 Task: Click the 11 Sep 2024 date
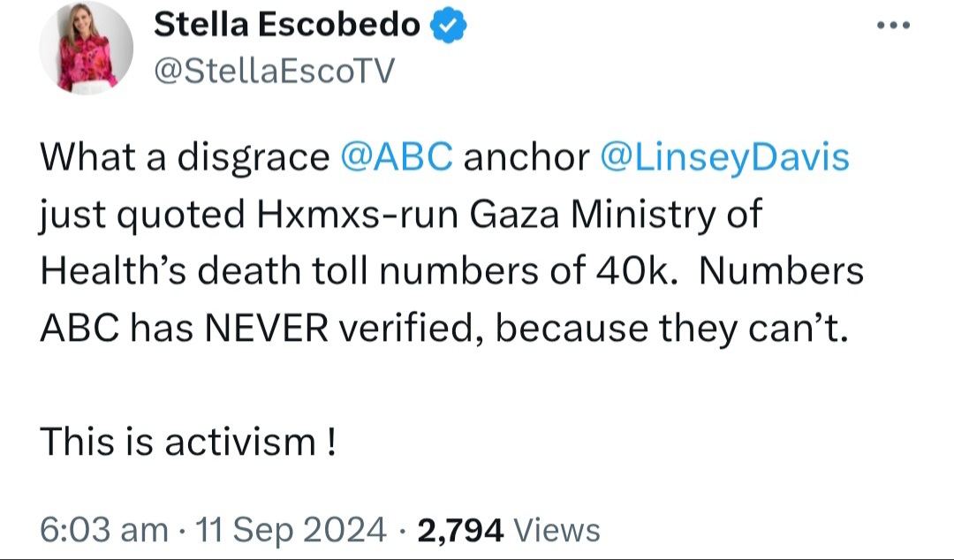pyautogui.click(x=291, y=530)
